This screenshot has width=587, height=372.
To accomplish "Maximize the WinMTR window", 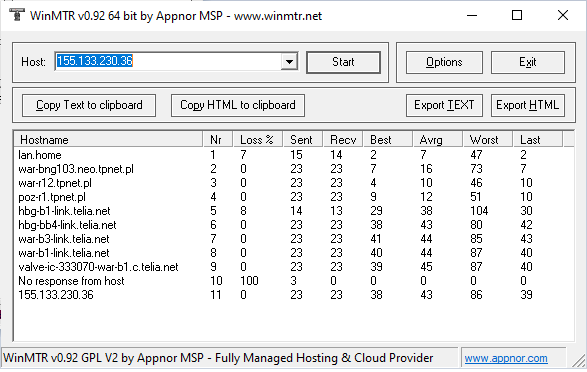I will pos(517,15).
